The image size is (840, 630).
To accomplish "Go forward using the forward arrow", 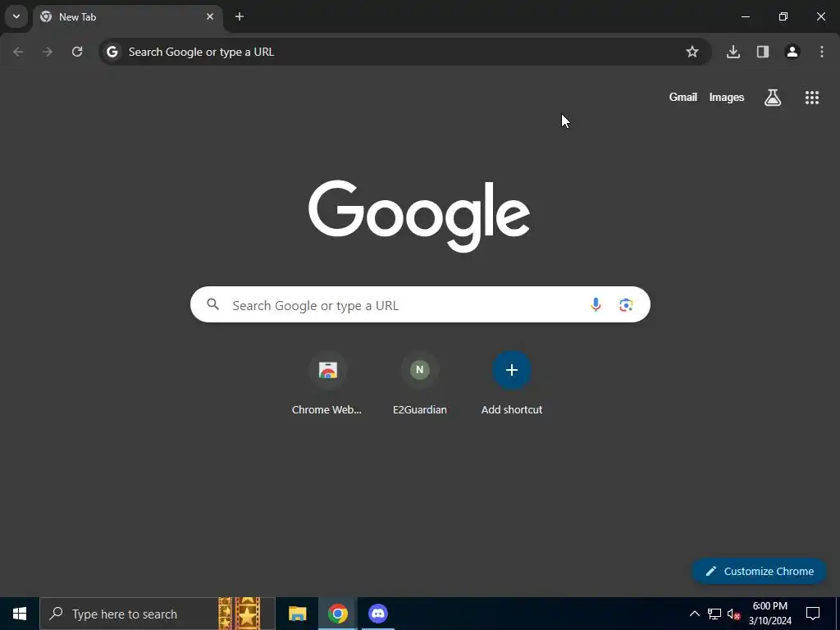I will click(48, 52).
